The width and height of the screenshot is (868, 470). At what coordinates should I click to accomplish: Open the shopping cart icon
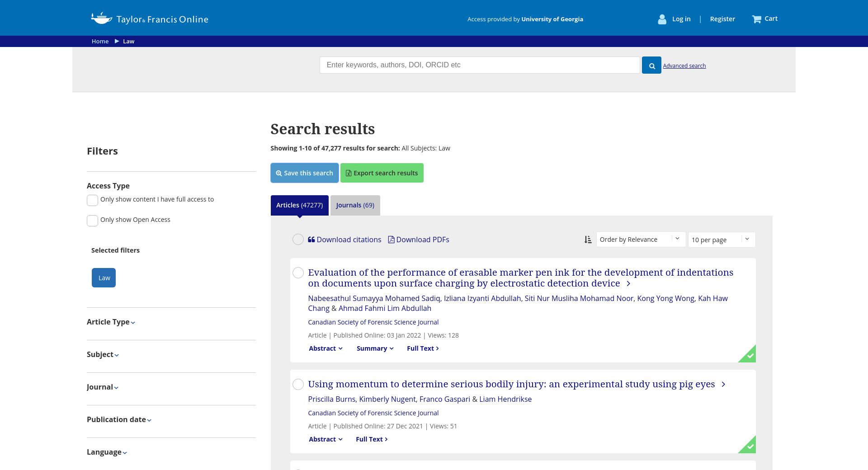click(x=756, y=19)
